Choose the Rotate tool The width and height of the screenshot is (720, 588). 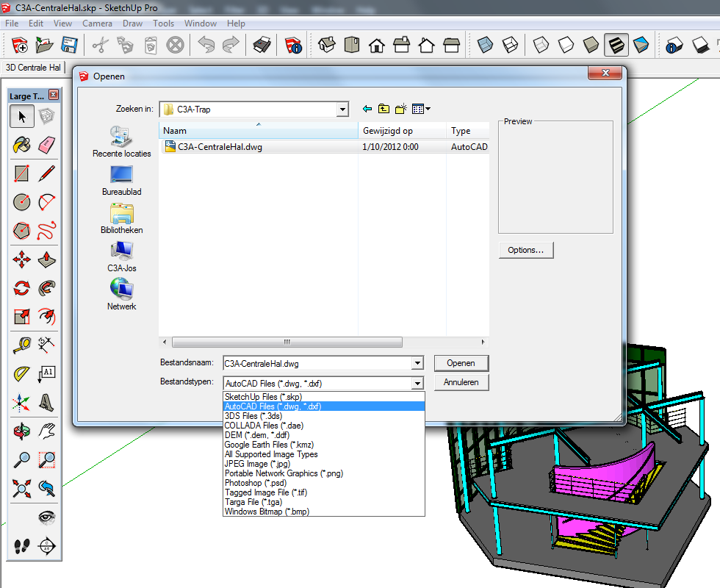[x=21, y=288]
